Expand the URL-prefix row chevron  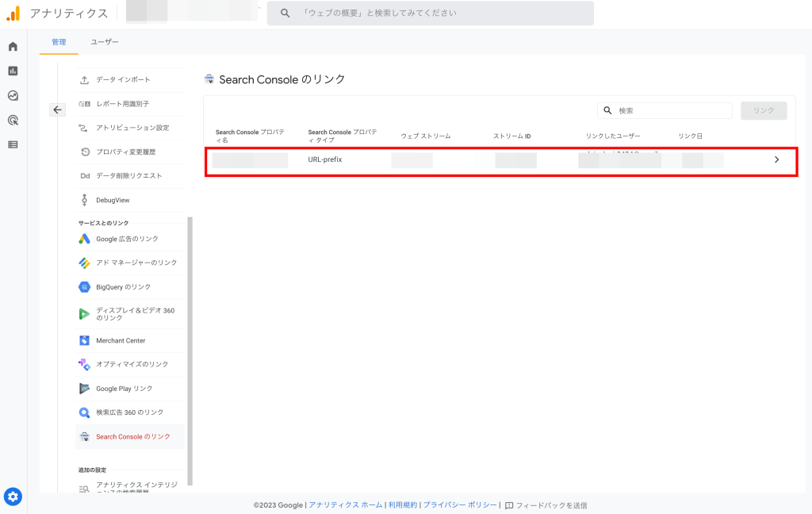[777, 159]
